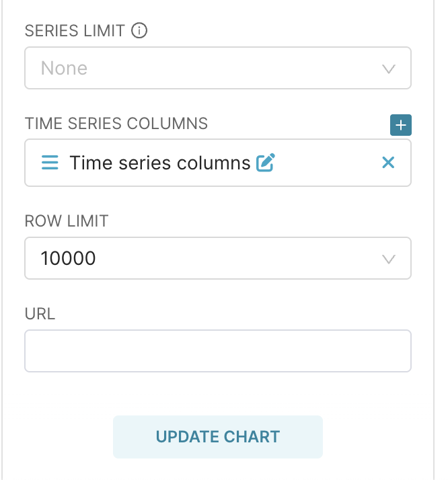
Task: Click the Series Limit info icon
Action: coord(139,31)
